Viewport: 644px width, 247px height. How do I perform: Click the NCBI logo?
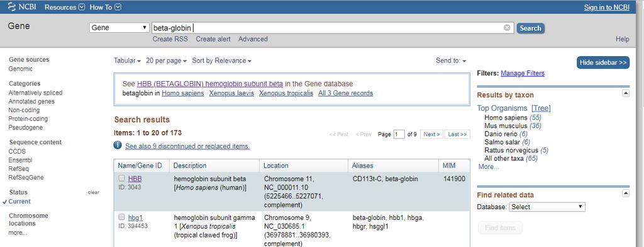23,7
